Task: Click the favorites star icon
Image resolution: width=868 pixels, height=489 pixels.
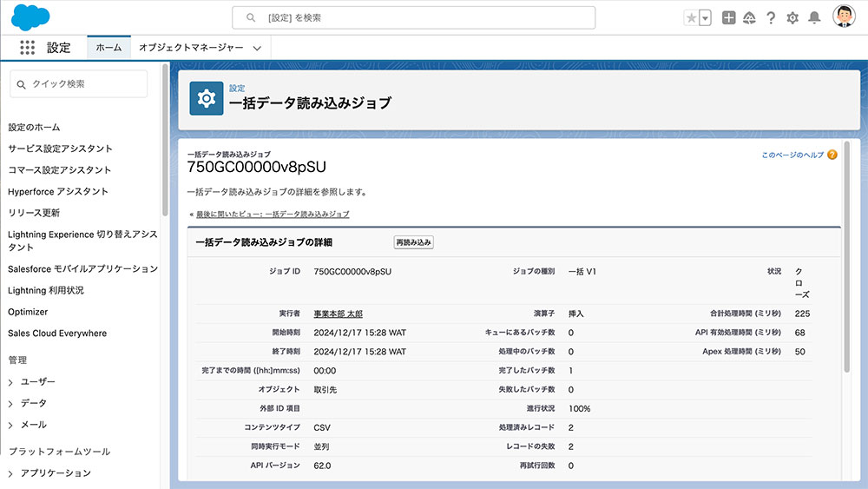Action: pyautogui.click(x=692, y=17)
